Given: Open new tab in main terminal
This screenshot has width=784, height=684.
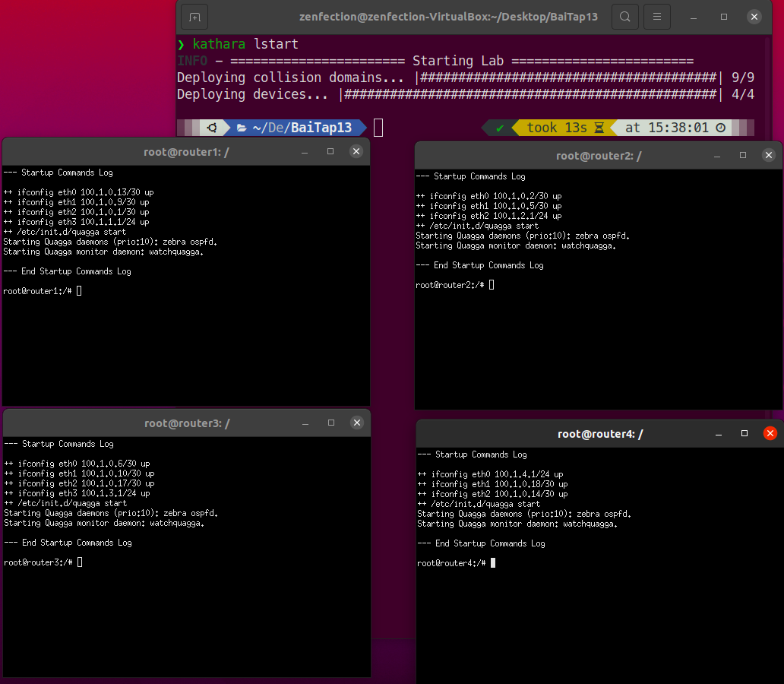Looking at the screenshot, I should (195, 17).
